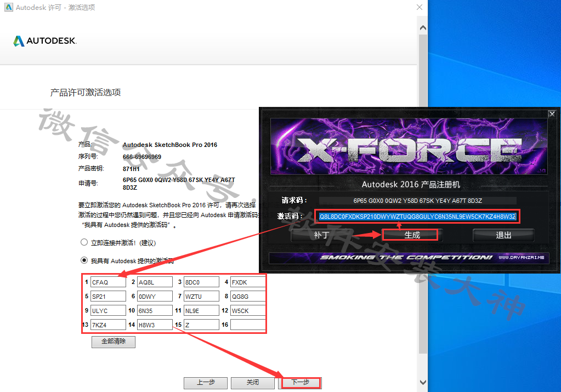This screenshot has width=561, height=392.
Task: Click the heading '产品许可激活选项'
Action: [86, 93]
